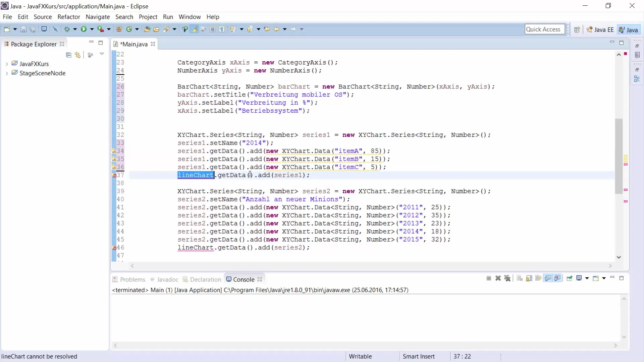Click the red overview ruler error square
This screenshot has height=362, width=644.
(626, 54)
